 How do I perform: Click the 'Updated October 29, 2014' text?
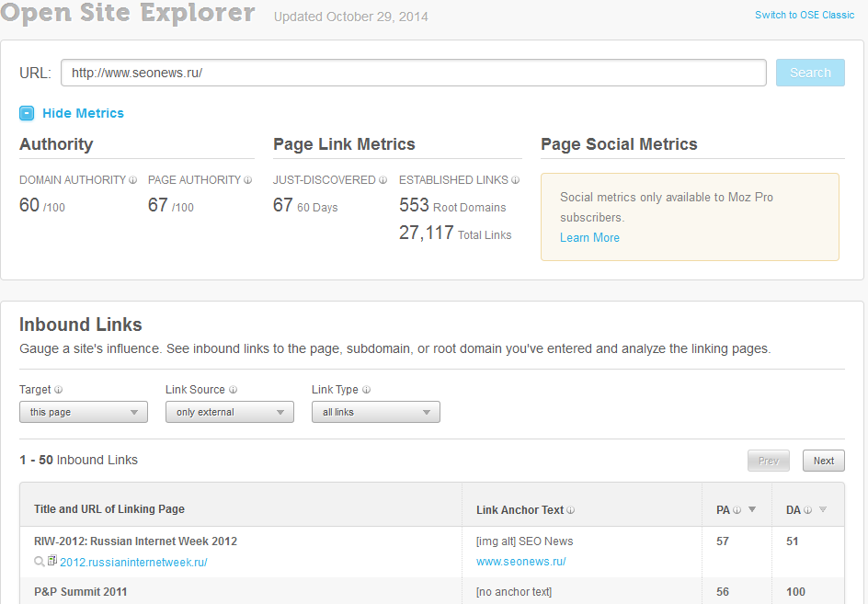(351, 17)
